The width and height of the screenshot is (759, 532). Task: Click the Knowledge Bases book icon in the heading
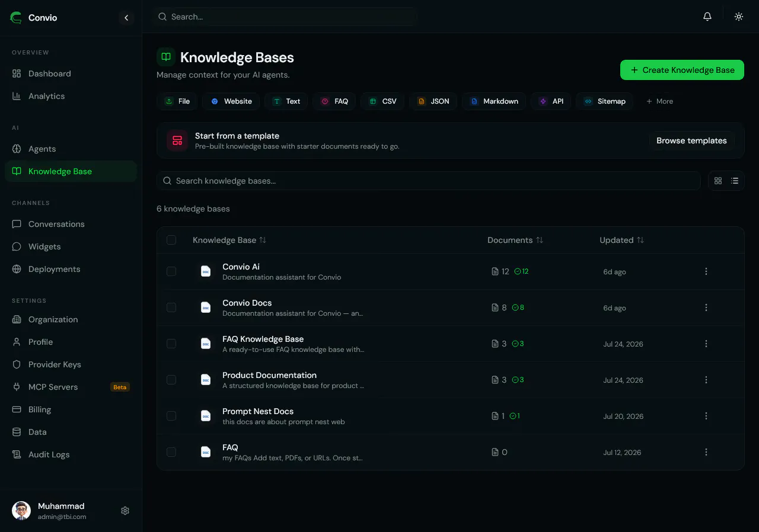(166, 57)
